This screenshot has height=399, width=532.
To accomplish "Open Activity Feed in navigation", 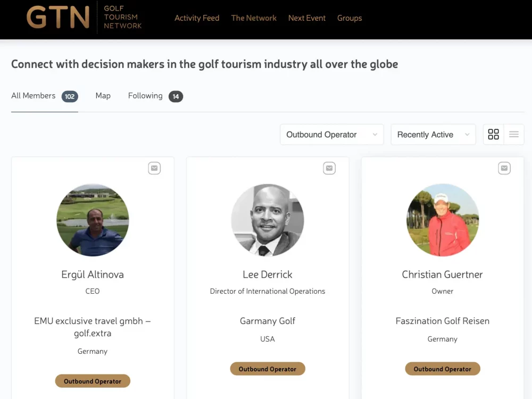I will coord(197,18).
